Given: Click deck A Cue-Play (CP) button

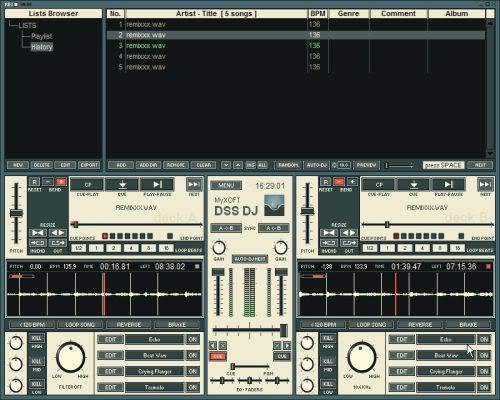Looking at the screenshot, I should tap(88, 185).
